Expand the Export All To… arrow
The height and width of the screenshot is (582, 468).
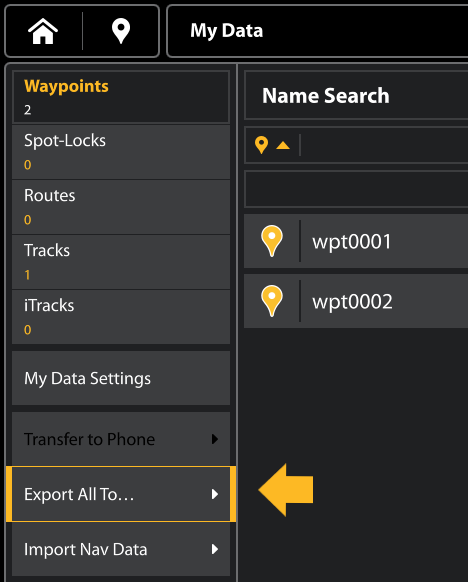click(x=215, y=494)
